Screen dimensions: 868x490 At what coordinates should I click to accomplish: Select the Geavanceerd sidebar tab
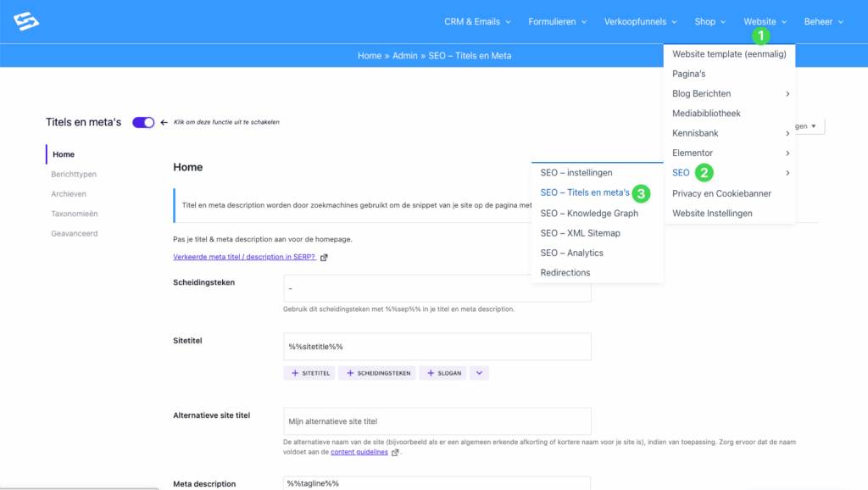point(75,233)
